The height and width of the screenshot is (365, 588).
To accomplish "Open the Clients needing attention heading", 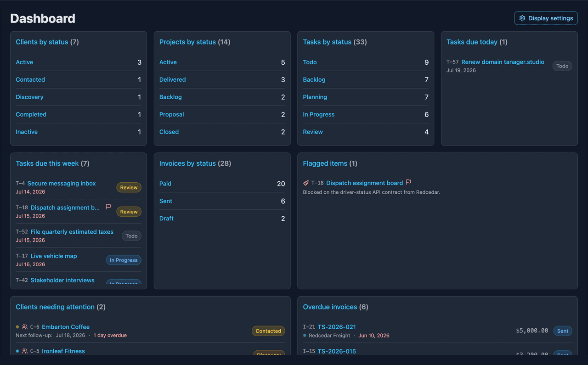I will (x=55, y=307).
